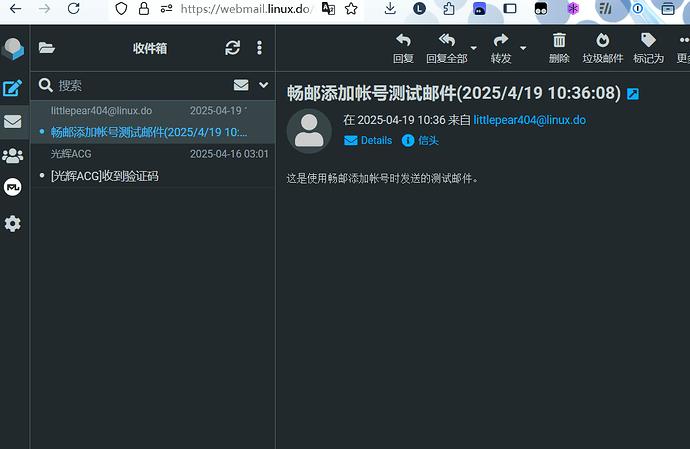
Task: Click littlepear404@linux.do sender link in header
Action: [x=529, y=120]
